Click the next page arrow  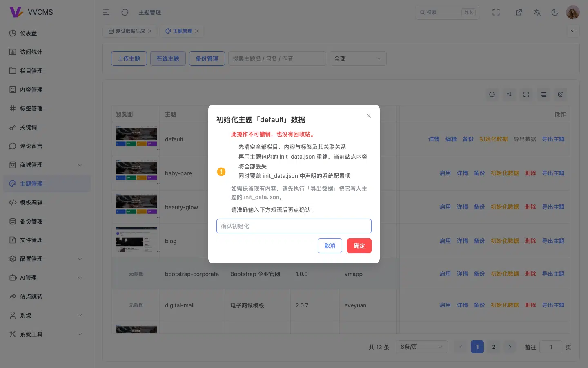510,347
